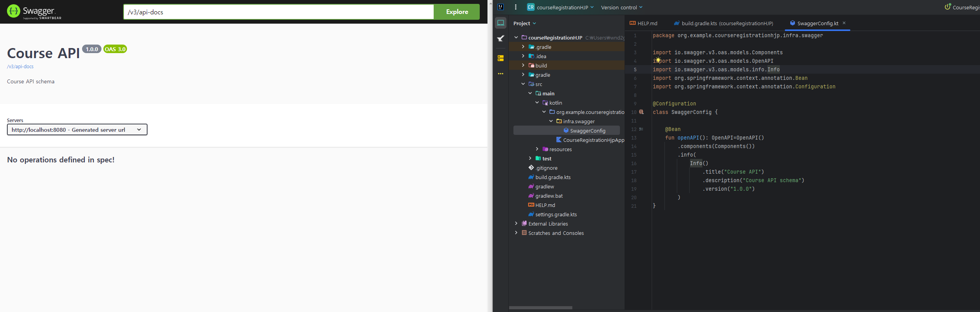
Task: Collapse the org.example.courseregistratio package
Action: coord(544,112)
